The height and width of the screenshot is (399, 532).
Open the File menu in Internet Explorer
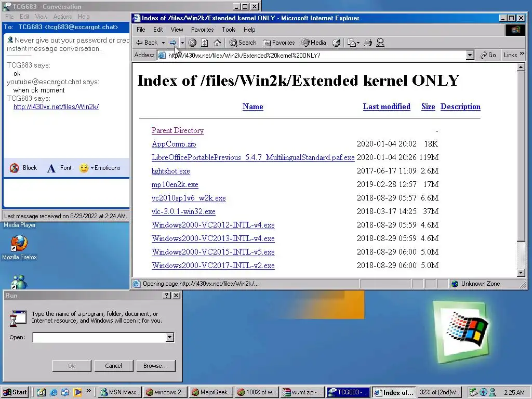pyautogui.click(x=141, y=30)
